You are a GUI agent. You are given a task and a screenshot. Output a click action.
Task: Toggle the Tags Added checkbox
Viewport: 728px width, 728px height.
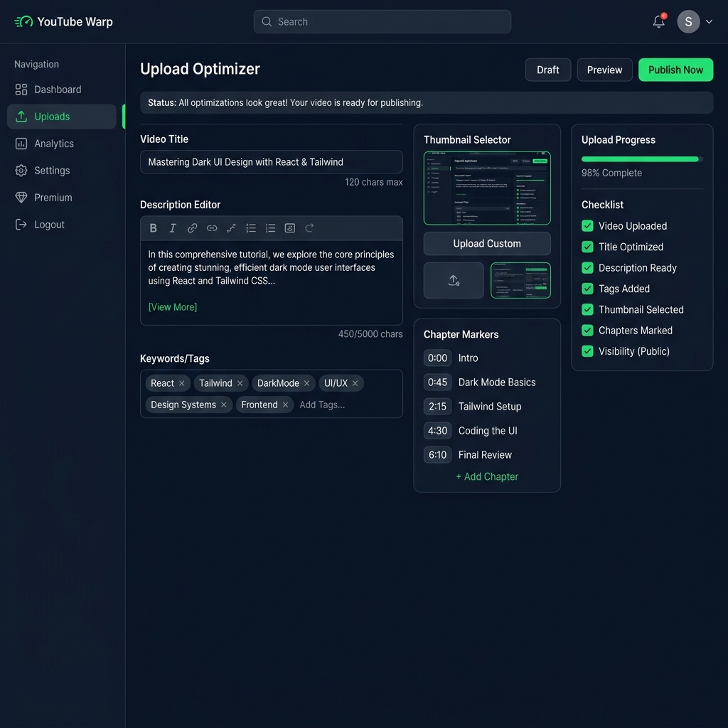[587, 289]
